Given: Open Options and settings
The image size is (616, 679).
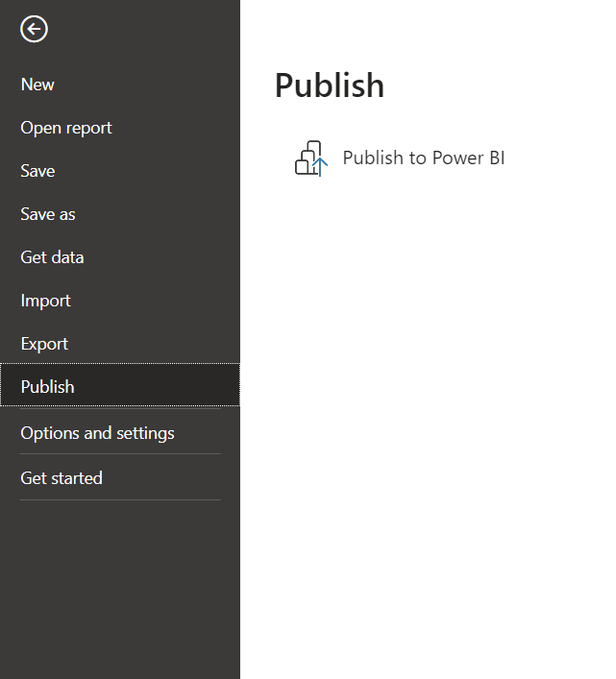Looking at the screenshot, I should (x=120, y=433).
